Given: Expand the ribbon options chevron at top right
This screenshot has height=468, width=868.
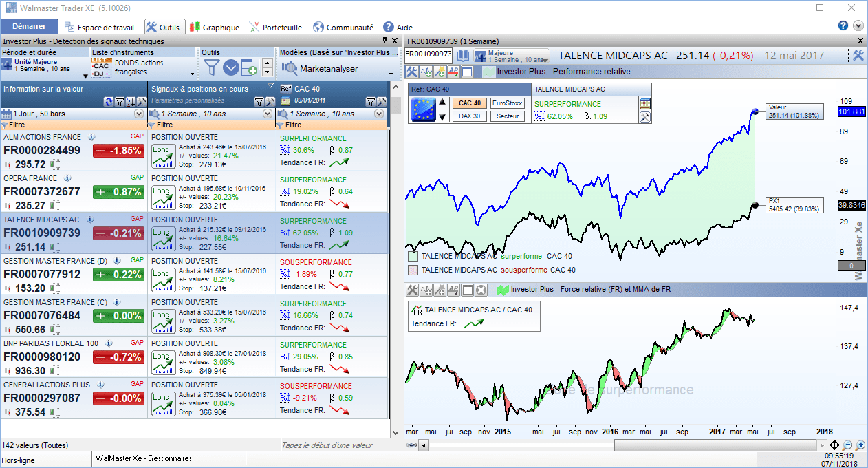Looking at the screenshot, I should 858,25.
